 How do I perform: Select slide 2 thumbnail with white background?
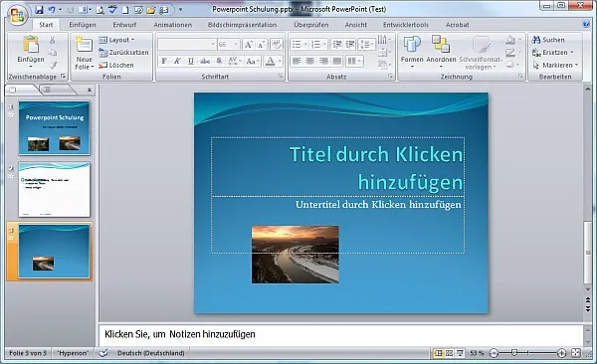click(54, 190)
